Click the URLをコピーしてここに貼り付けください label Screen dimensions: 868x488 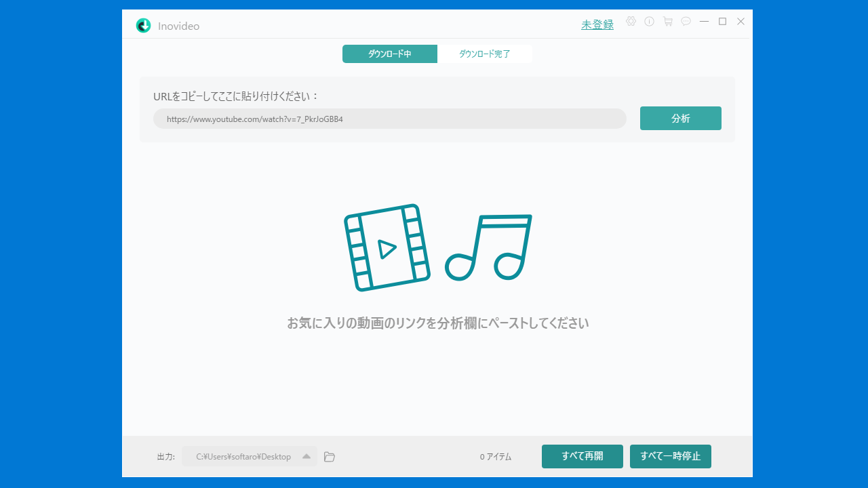(x=236, y=96)
